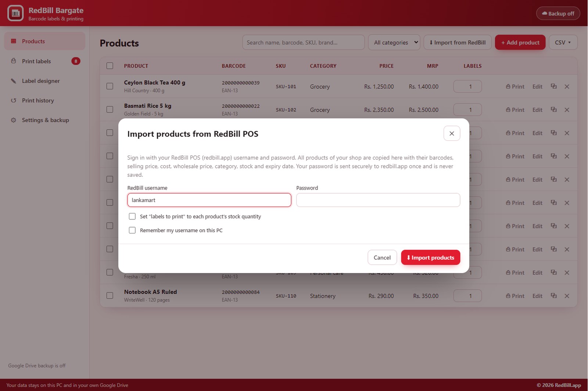The height and width of the screenshot is (391, 588).
Task: Check the Notebook A5 Ruled row checkbox
Action: point(110,295)
